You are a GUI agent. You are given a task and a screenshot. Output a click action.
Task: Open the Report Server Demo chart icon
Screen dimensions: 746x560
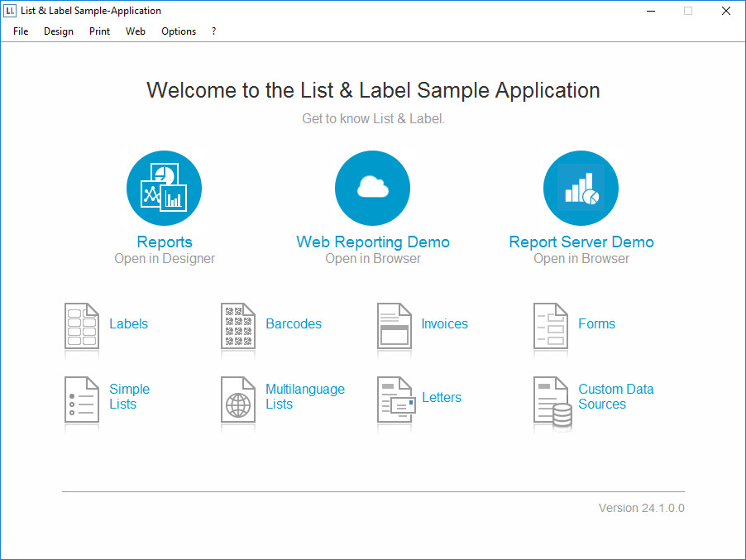[x=580, y=188]
